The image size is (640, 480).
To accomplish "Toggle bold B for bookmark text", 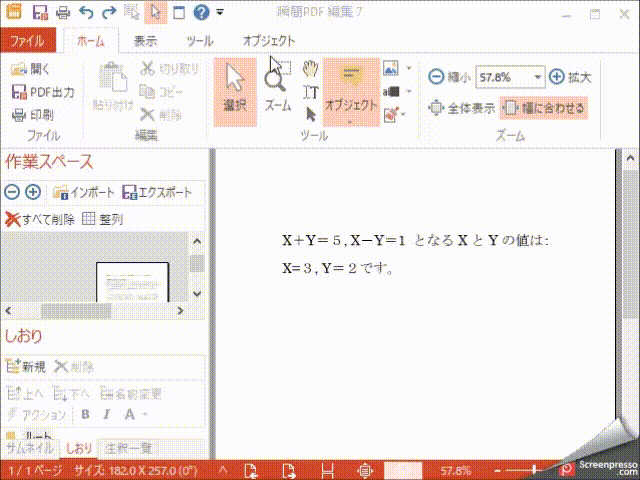I will (85, 414).
